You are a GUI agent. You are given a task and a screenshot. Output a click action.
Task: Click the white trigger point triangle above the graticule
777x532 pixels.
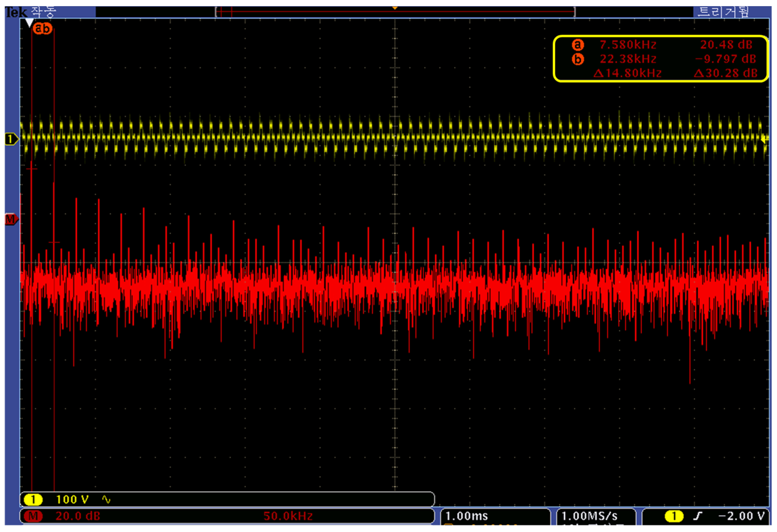tap(30, 23)
